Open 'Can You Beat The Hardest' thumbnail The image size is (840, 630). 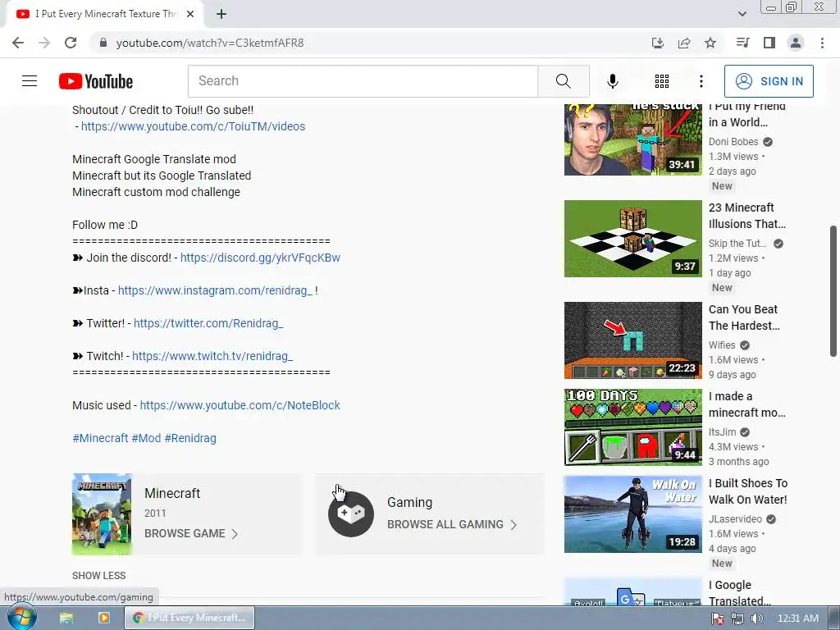[x=632, y=340]
